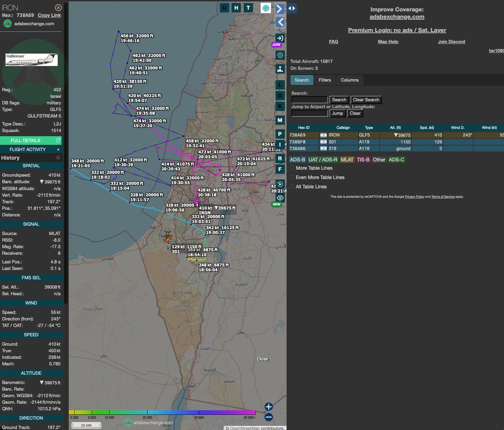Toggle the MLAT source legend

(x=347, y=160)
